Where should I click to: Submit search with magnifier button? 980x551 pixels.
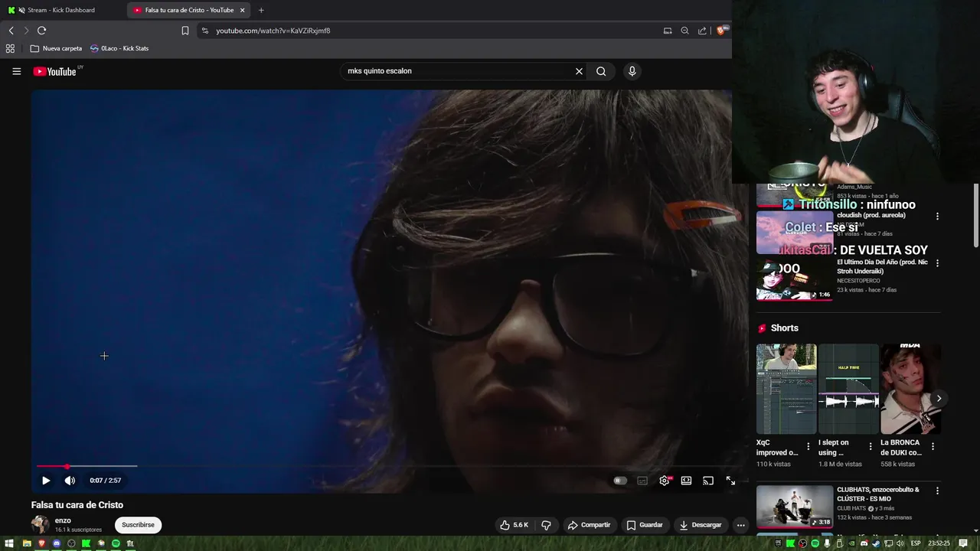pos(601,71)
